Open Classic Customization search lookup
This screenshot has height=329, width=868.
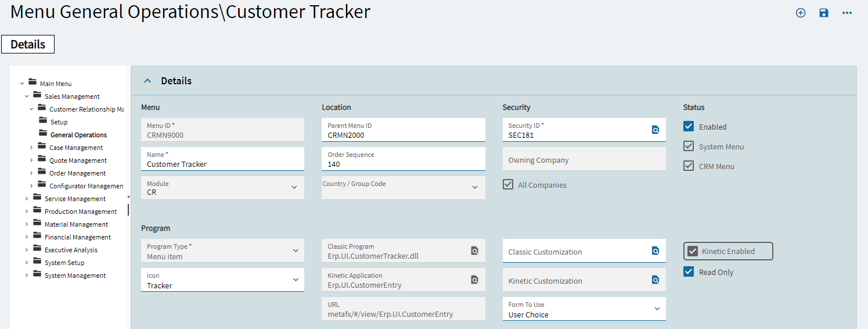pos(655,251)
